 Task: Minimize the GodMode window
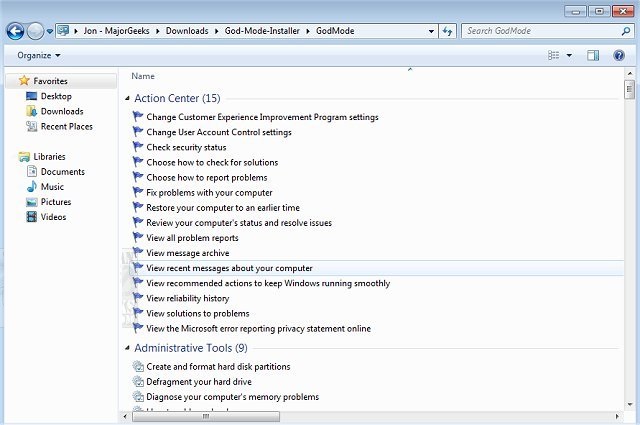(x=576, y=11)
